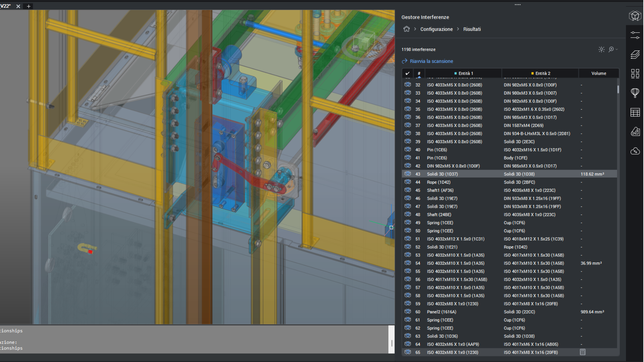Add a new document tab with plus
Image resolution: width=644 pixels, height=362 pixels.
point(29,6)
